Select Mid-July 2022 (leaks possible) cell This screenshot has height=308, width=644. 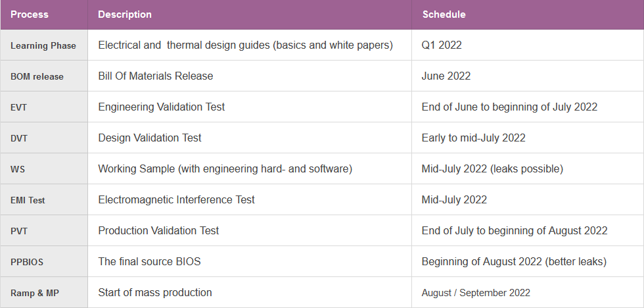492,168
